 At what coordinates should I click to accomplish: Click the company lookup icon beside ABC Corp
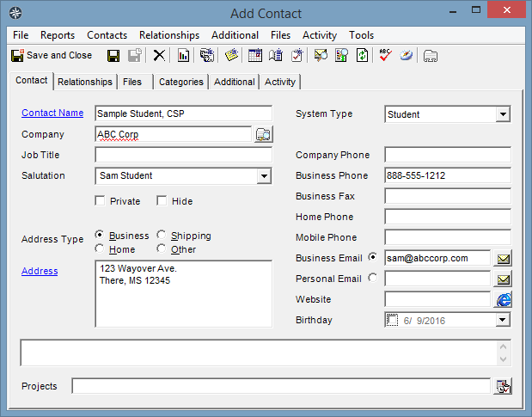click(263, 135)
